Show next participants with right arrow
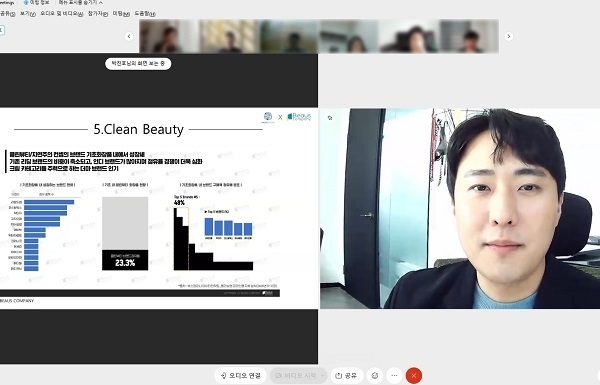 pos(509,36)
